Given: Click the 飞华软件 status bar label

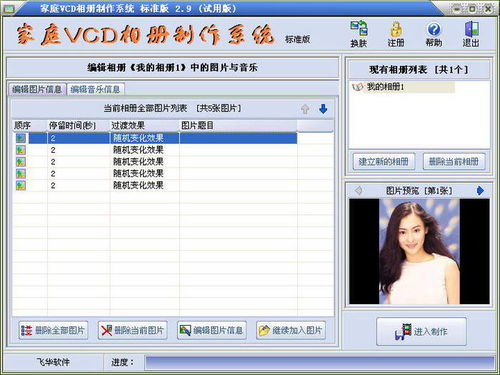Looking at the screenshot, I should [x=53, y=362].
